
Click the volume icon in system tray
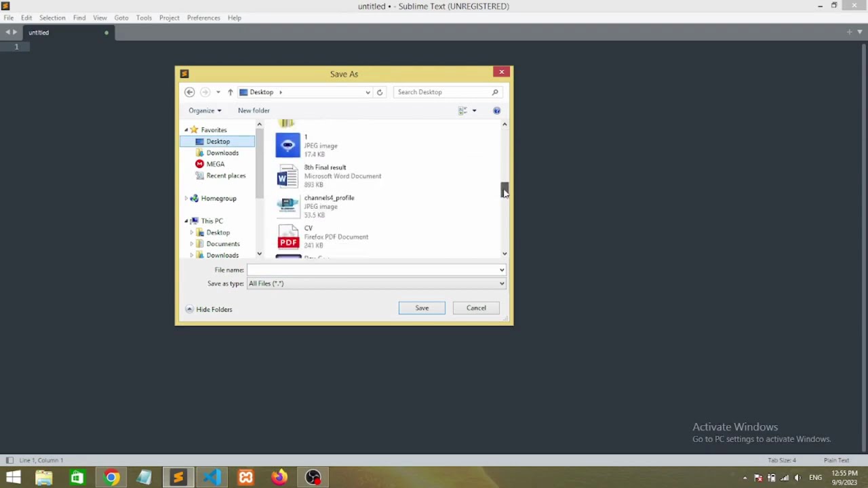797,478
